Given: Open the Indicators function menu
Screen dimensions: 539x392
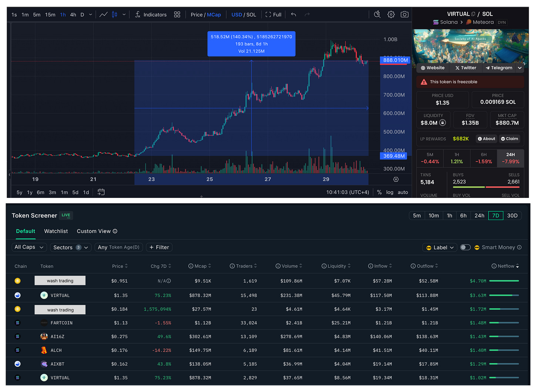Looking at the screenshot, I should (151, 14).
